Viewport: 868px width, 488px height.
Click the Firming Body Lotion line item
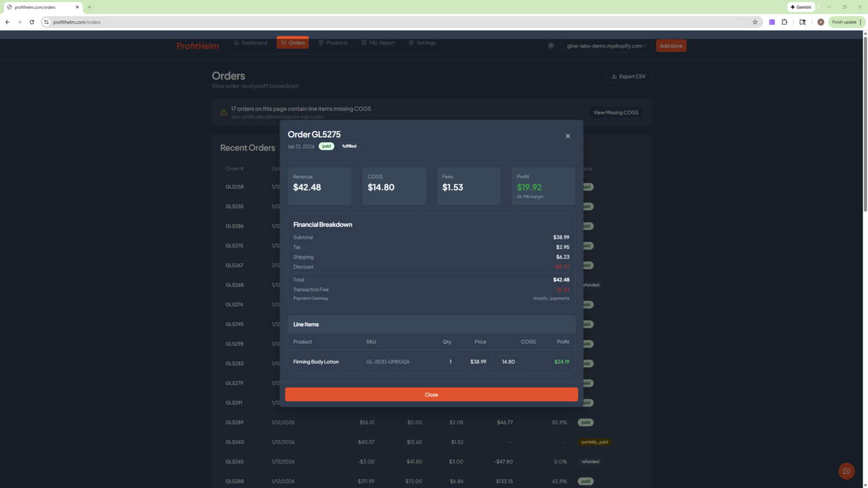(x=316, y=362)
